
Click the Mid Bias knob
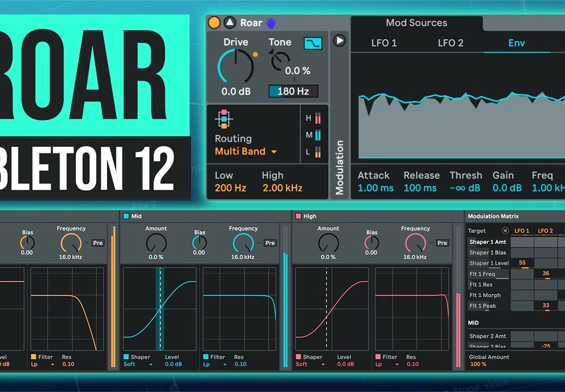(199, 243)
